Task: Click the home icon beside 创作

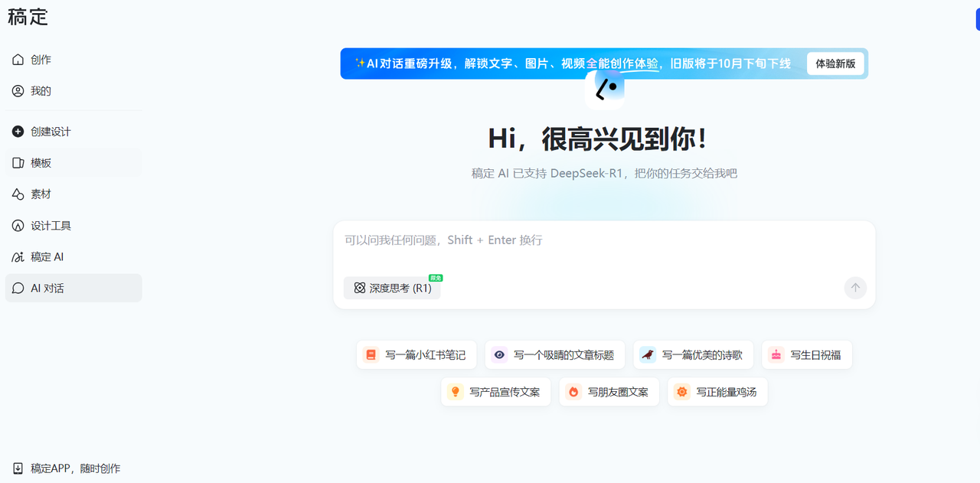Action: pyautogui.click(x=18, y=60)
